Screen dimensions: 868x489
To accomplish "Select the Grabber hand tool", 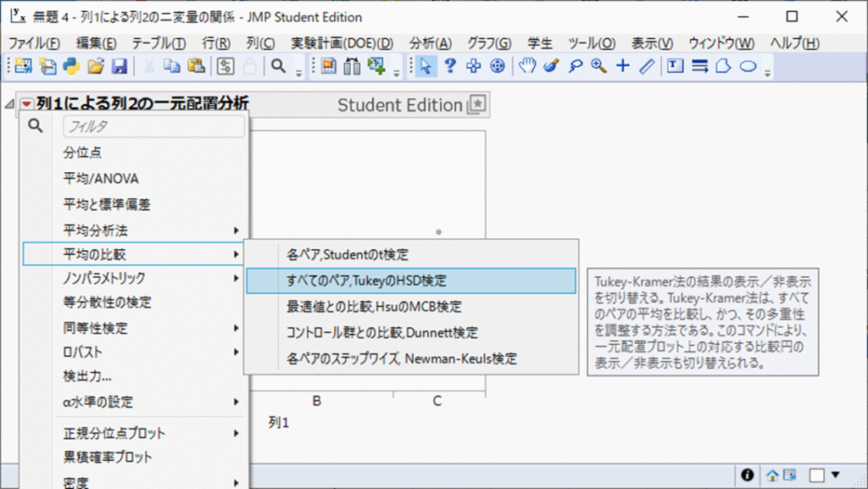I will pos(527,66).
